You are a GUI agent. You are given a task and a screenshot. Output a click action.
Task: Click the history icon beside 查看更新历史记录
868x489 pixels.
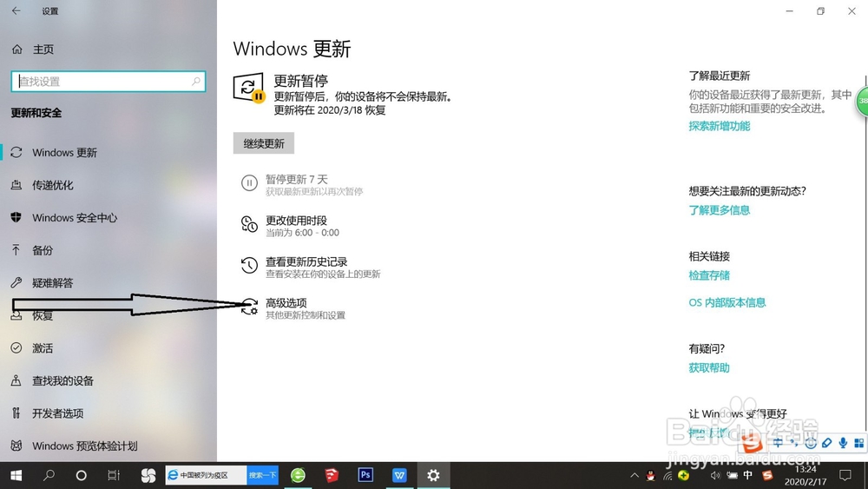point(249,265)
